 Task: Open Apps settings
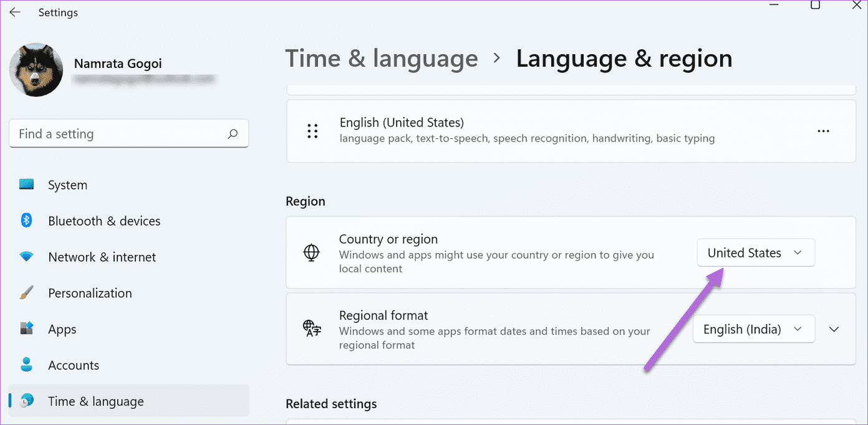128,330
